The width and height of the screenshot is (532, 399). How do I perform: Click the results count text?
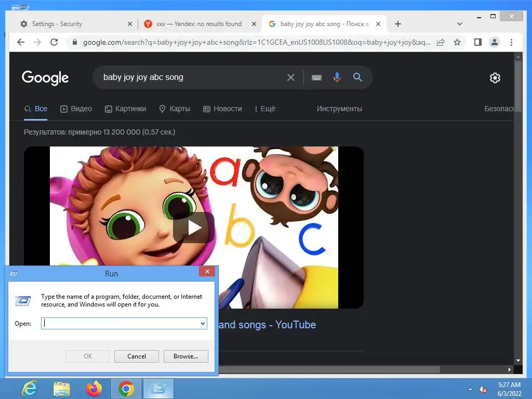click(99, 132)
